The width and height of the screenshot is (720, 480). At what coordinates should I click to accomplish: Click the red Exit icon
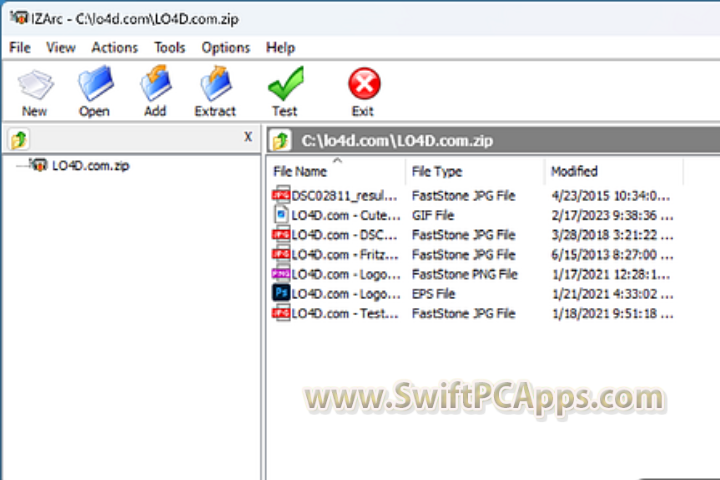pos(364,84)
